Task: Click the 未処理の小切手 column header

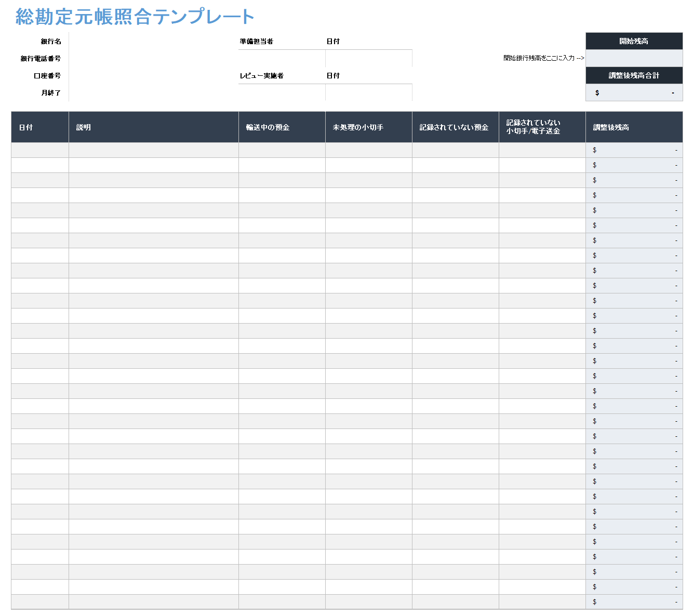Action: click(x=369, y=127)
